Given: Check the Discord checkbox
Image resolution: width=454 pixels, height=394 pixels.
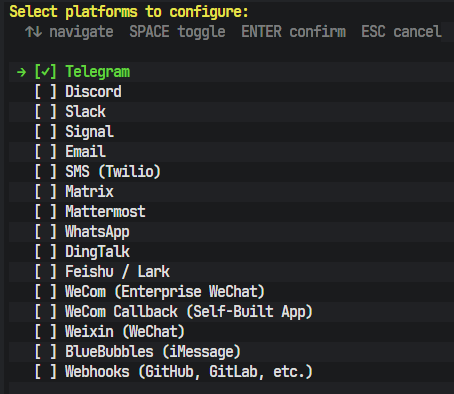Looking at the screenshot, I should (x=46, y=92).
